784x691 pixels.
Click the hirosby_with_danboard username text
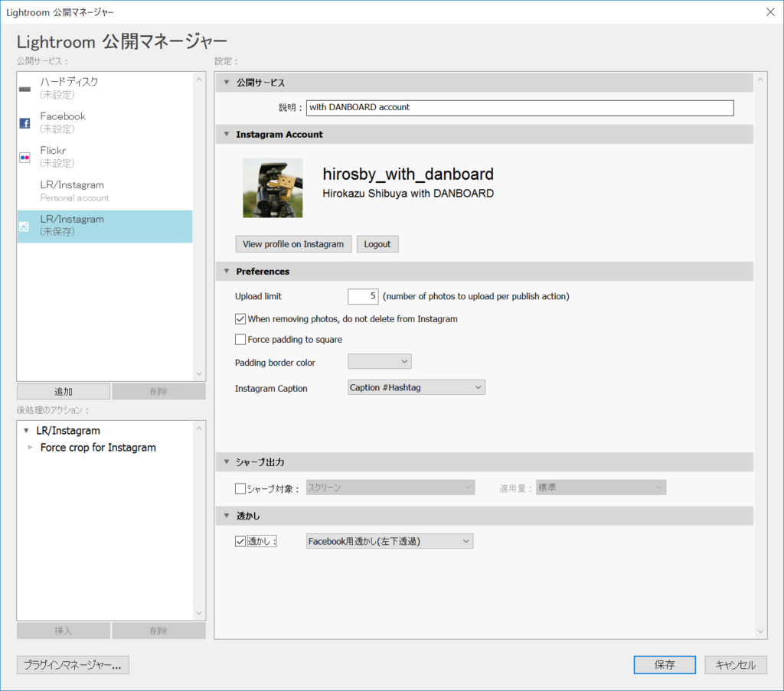click(408, 174)
